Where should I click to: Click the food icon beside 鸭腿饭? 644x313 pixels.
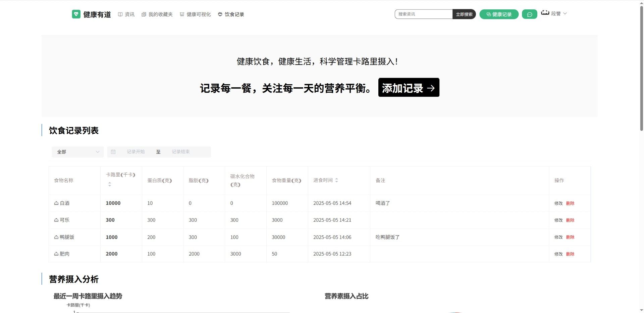coord(56,237)
